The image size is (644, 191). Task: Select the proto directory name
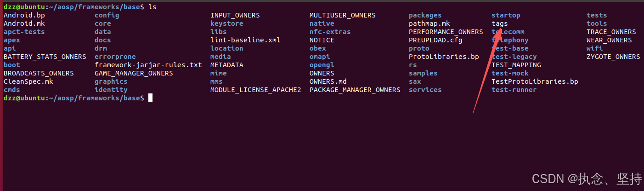(x=419, y=48)
